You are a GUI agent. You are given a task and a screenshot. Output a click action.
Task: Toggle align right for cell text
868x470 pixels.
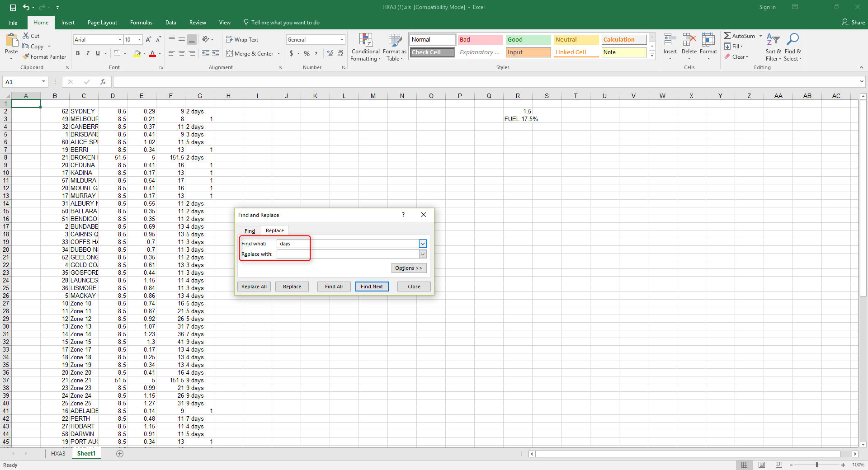tap(192, 53)
